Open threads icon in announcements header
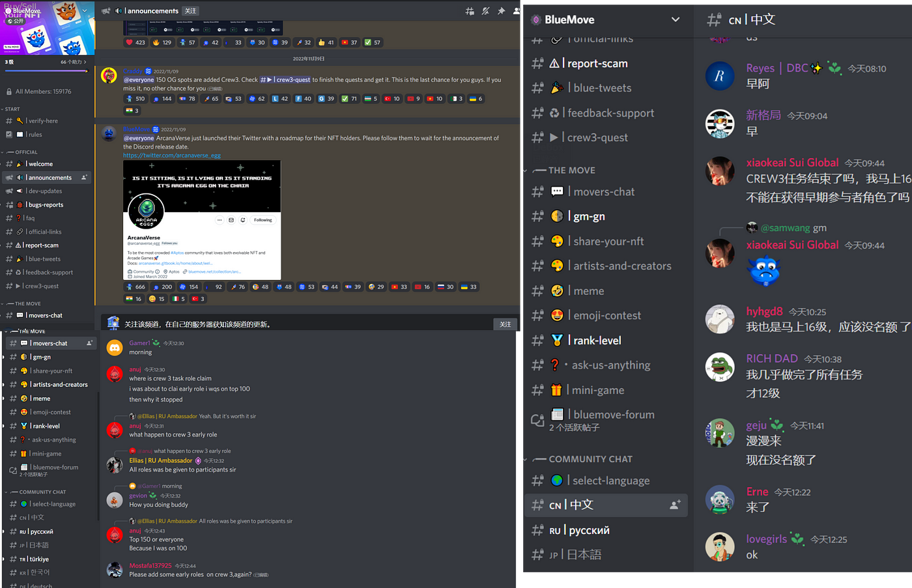Screen dimensions: 912x588 tap(470, 11)
